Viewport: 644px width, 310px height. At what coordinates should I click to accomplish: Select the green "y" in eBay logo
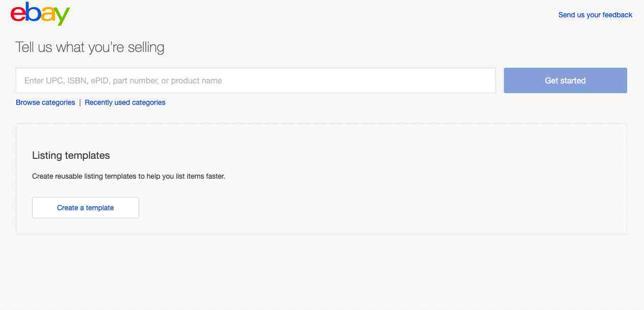click(62, 17)
